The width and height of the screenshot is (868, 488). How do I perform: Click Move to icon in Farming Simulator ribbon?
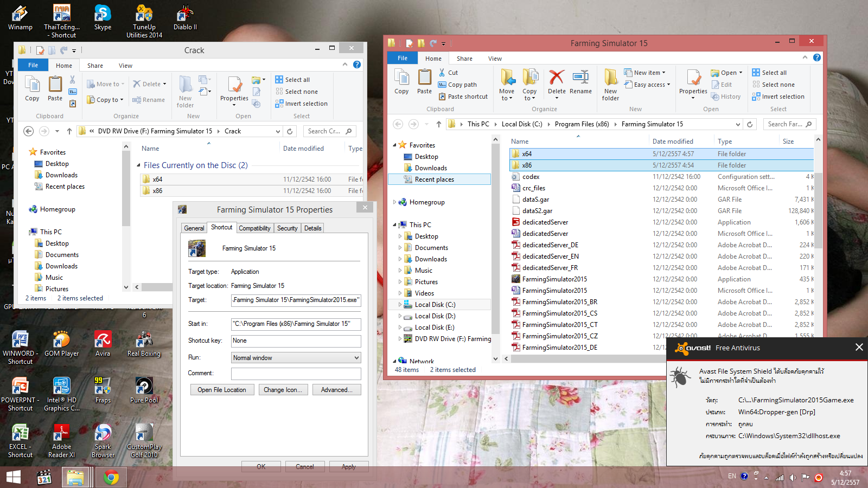click(x=507, y=84)
